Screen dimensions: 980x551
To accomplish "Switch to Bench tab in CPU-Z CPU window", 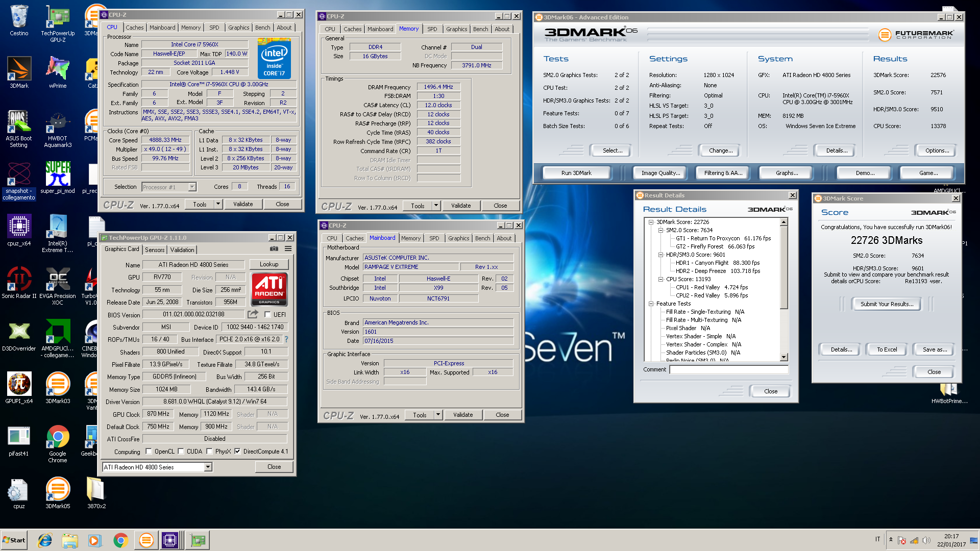I will pyautogui.click(x=263, y=28).
